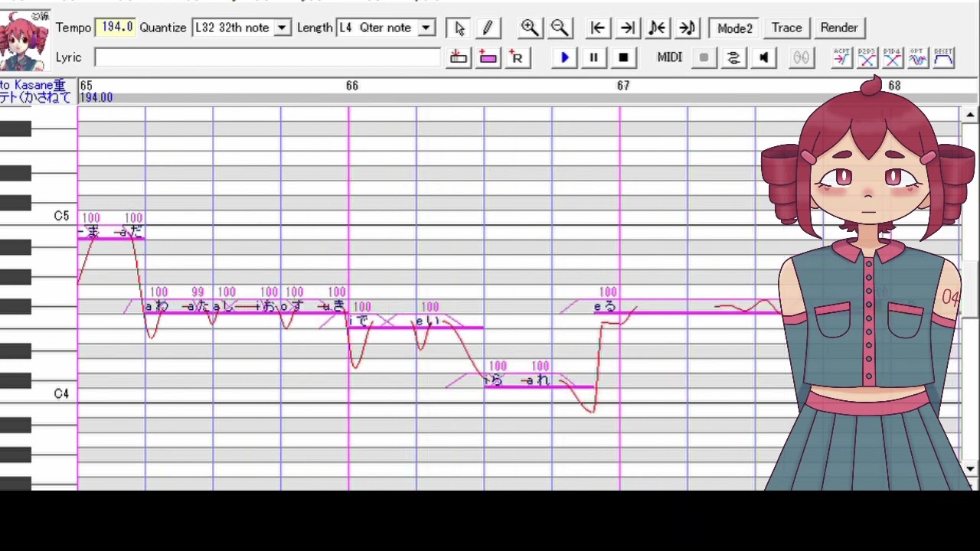This screenshot has width=980, height=551.
Task: Click the C4 key on the piano
Action: 38,394
